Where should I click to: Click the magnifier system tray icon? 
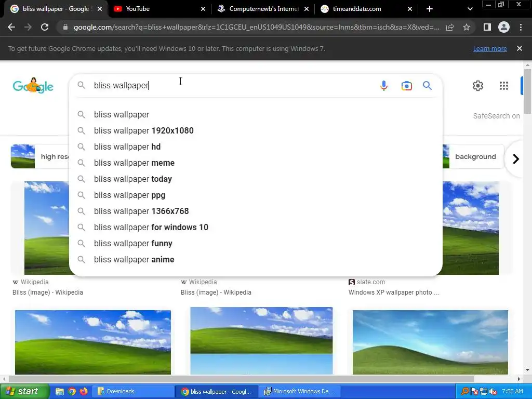coord(465,392)
